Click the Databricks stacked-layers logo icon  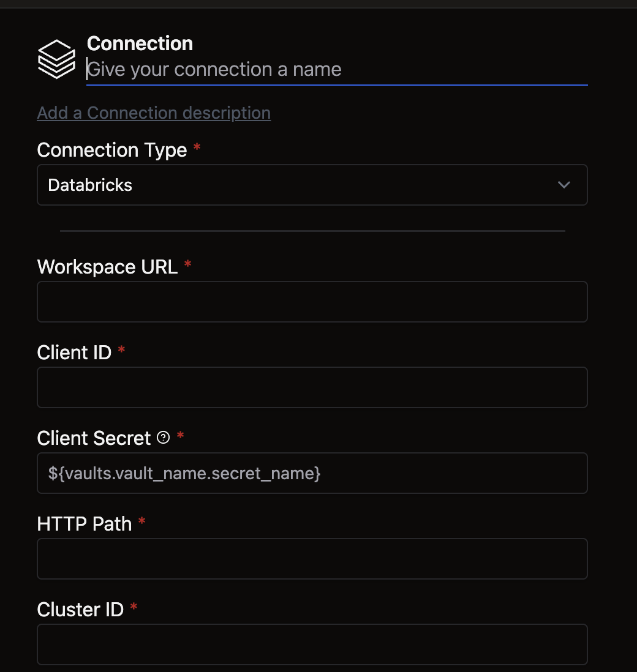pos(56,59)
